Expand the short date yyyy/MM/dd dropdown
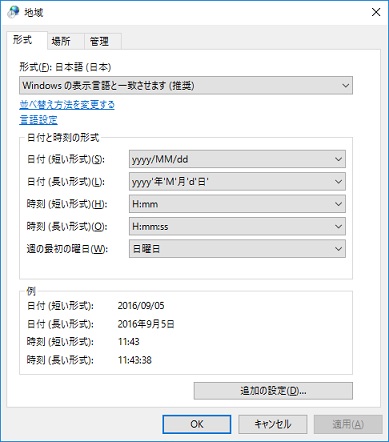The width and height of the screenshot is (389, 442). click(237, 159)
